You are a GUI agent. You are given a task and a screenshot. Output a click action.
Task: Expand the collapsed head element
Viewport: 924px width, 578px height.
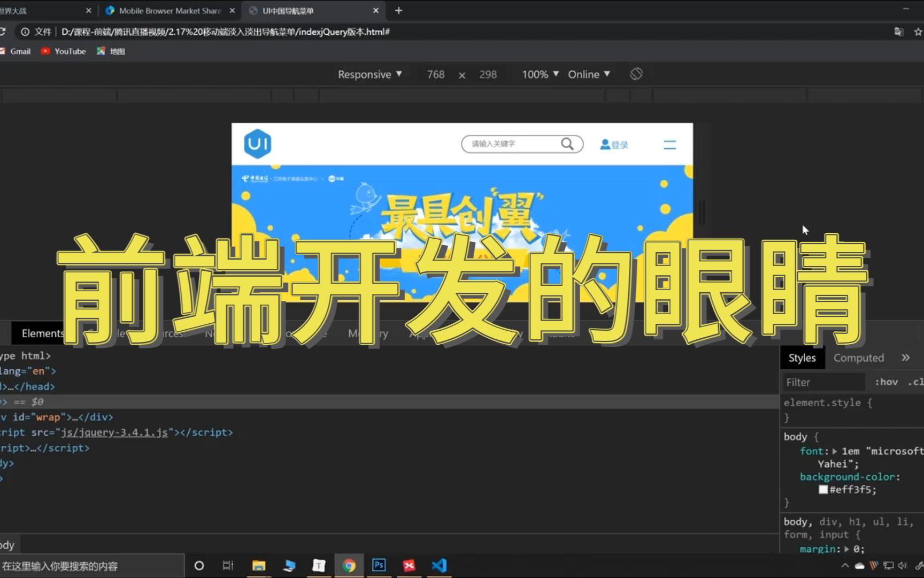coord(27,386)
